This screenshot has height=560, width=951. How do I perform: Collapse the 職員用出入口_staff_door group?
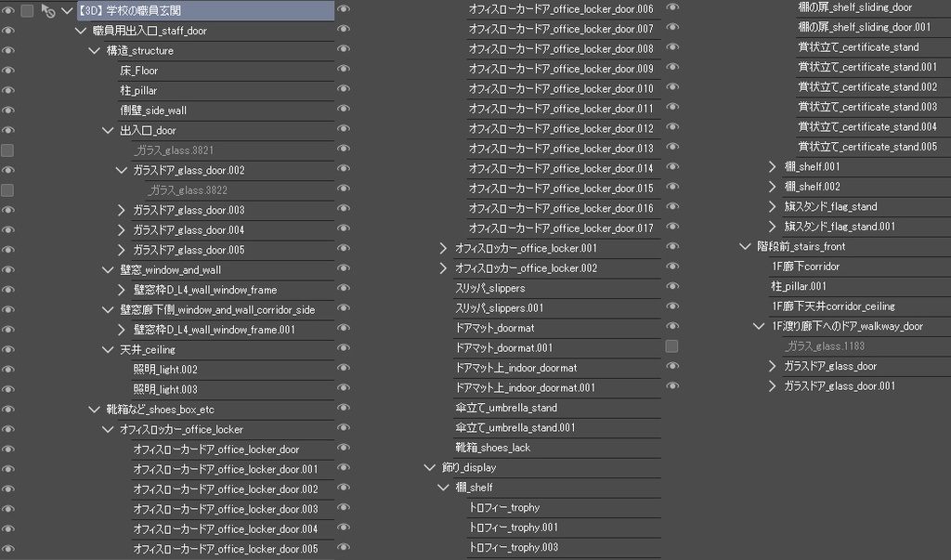81,31
